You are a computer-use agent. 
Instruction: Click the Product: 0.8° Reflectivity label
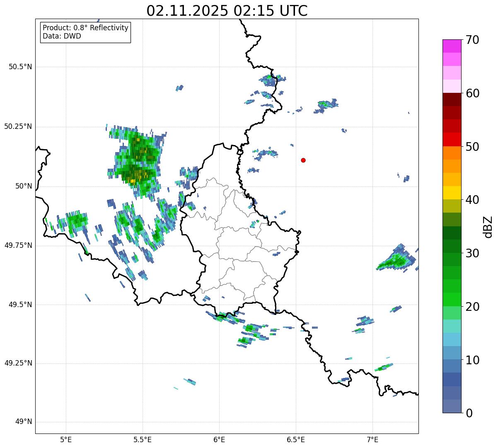[86, 28]
